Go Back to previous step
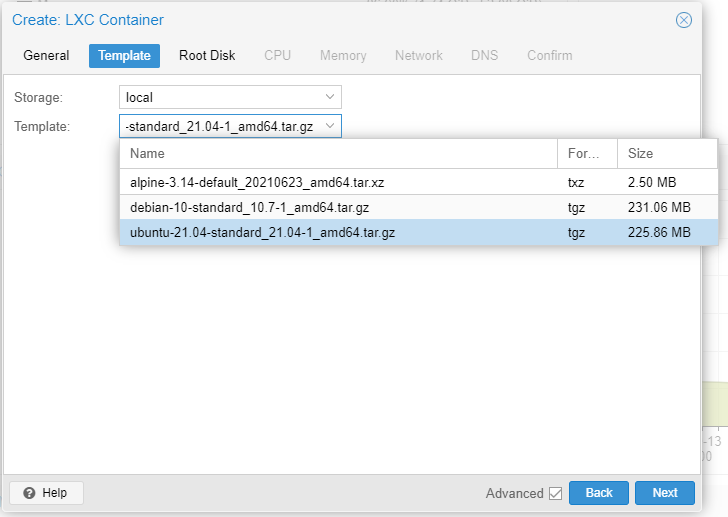The height and width of the screenshot is (517, 728). pos(598,493)
